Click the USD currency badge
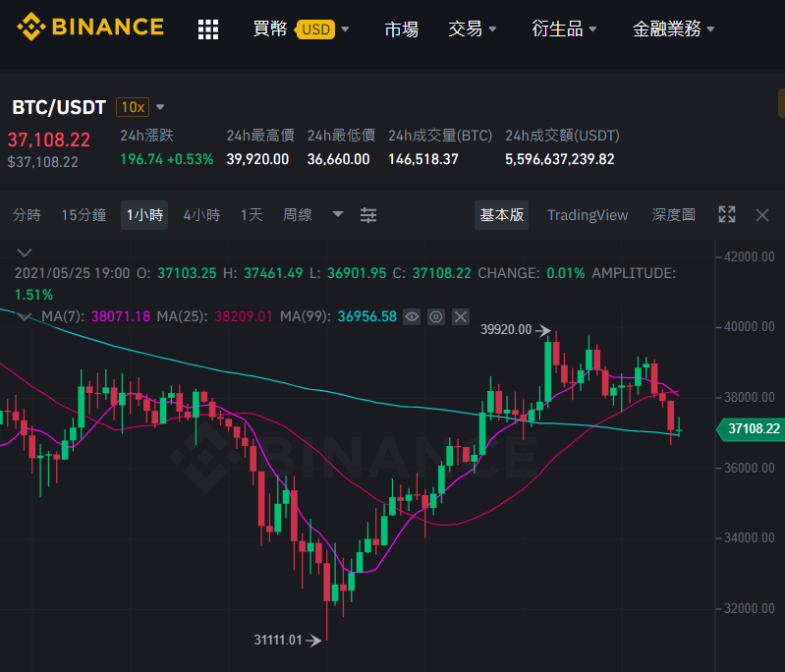This screenshot has height=672, width=785. 315,29
